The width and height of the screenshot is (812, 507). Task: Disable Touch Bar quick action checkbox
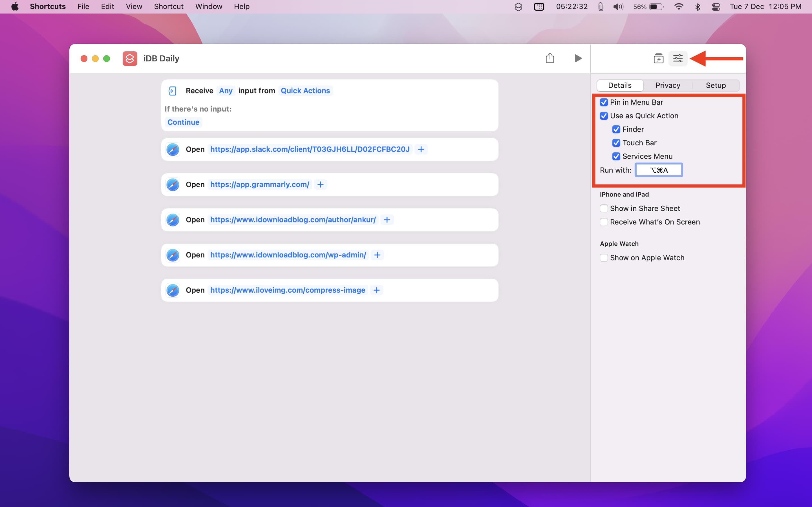(x=616, y=143)
